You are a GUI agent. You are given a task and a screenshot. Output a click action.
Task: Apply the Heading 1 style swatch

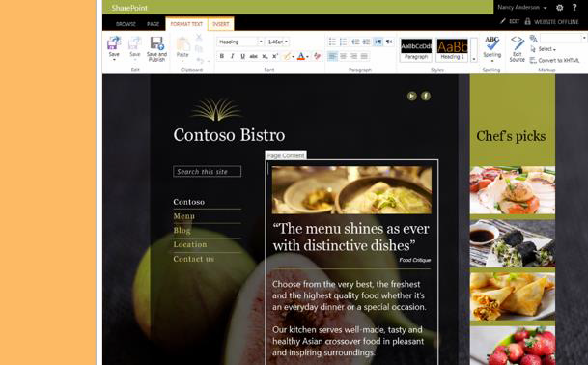452,50
